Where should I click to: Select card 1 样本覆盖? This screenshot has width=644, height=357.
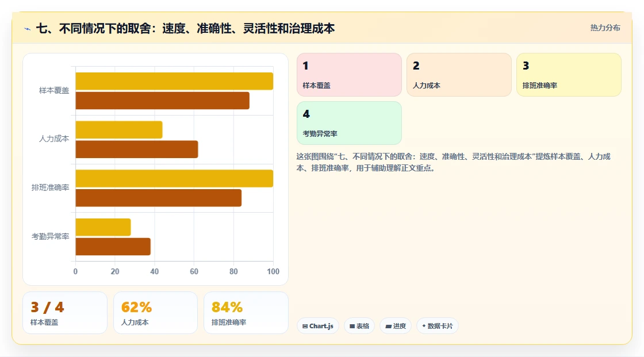[x=349, y=75]
